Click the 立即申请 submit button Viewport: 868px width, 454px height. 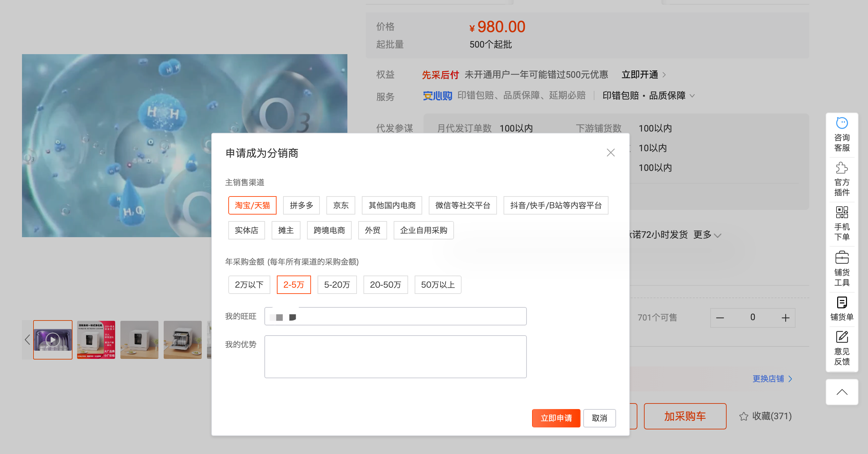[556, 418]
